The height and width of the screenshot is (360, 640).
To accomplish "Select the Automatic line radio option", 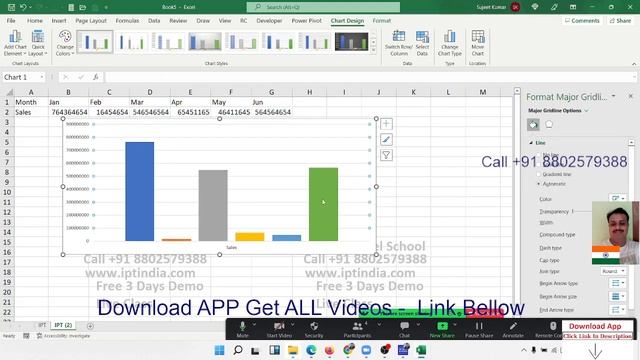I will (539, 184).
